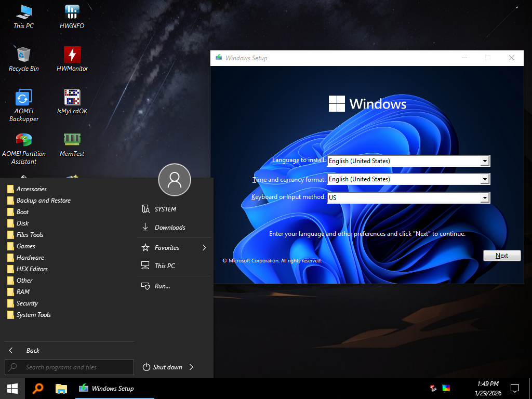Click the Start button on the taskbar
The image size is (532, 399).
coord(11,389)
